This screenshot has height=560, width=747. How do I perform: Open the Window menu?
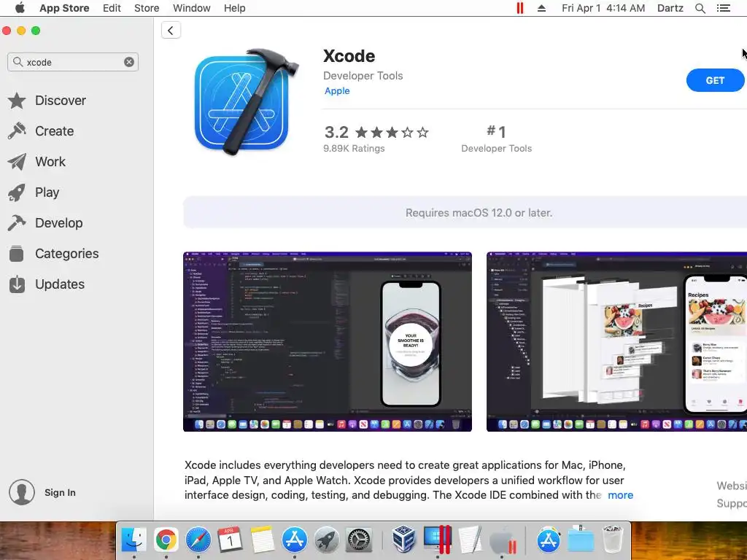coord(192,8)
